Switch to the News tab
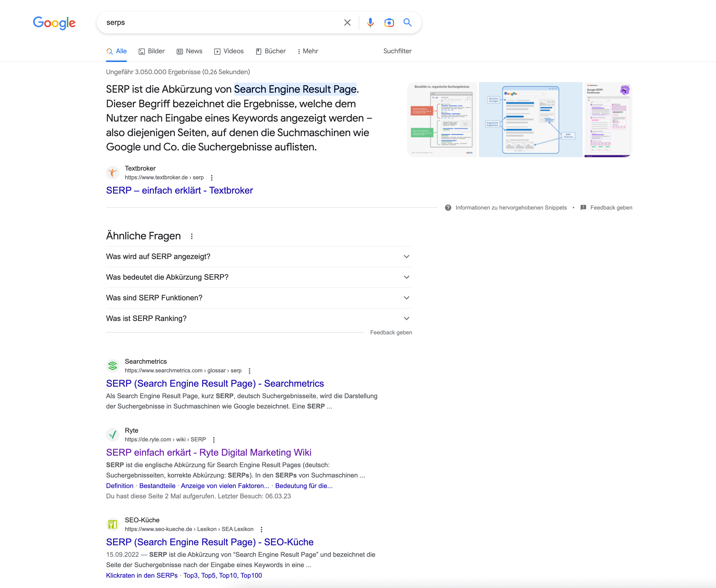The height and width of the screenshot is (588, 716). tap(189, 51)
